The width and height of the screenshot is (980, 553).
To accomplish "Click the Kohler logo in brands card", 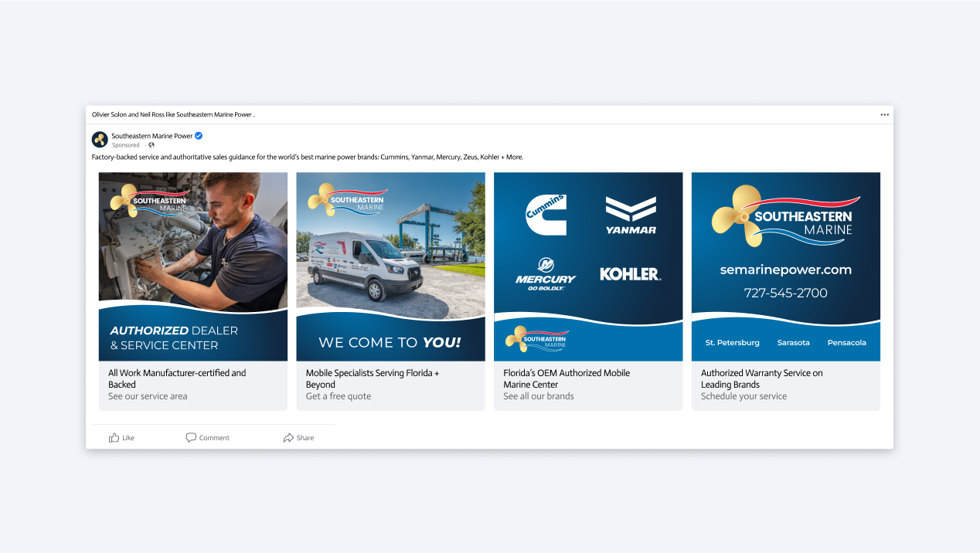I will click(631, 274).
